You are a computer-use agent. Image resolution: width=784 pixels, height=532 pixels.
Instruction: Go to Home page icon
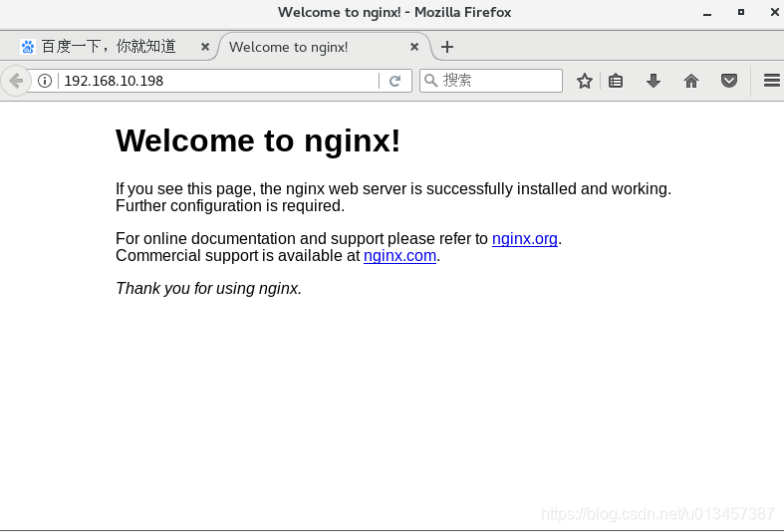coord(691,81)
